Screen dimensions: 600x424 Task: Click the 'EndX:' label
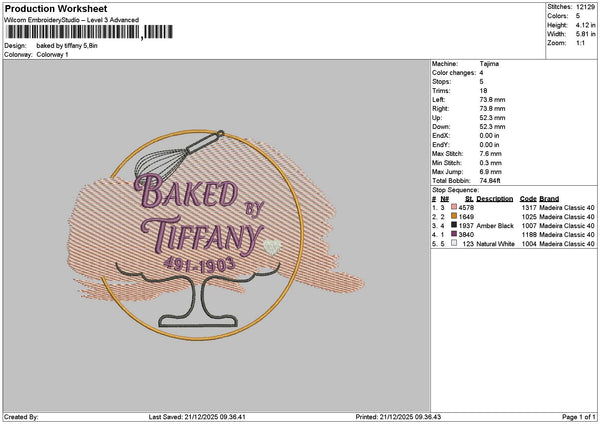click(441, 136)
